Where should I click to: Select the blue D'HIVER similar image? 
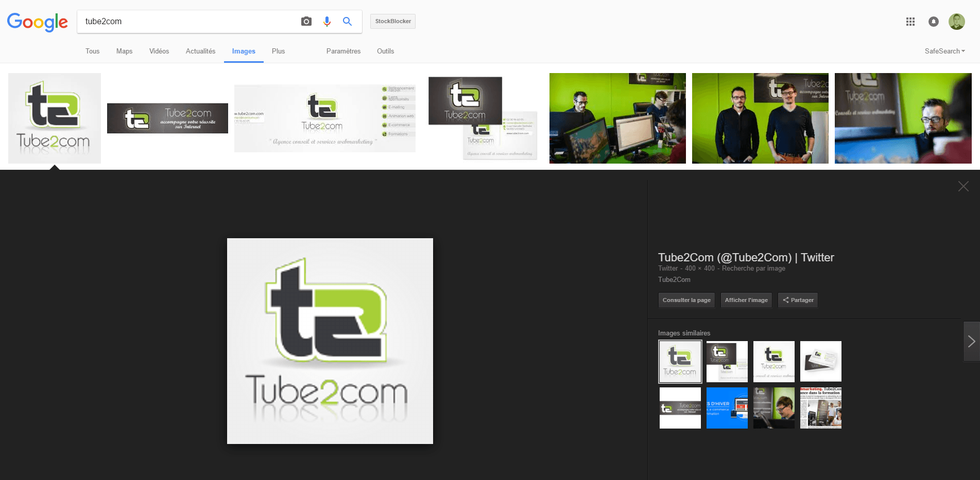(727, 408)
